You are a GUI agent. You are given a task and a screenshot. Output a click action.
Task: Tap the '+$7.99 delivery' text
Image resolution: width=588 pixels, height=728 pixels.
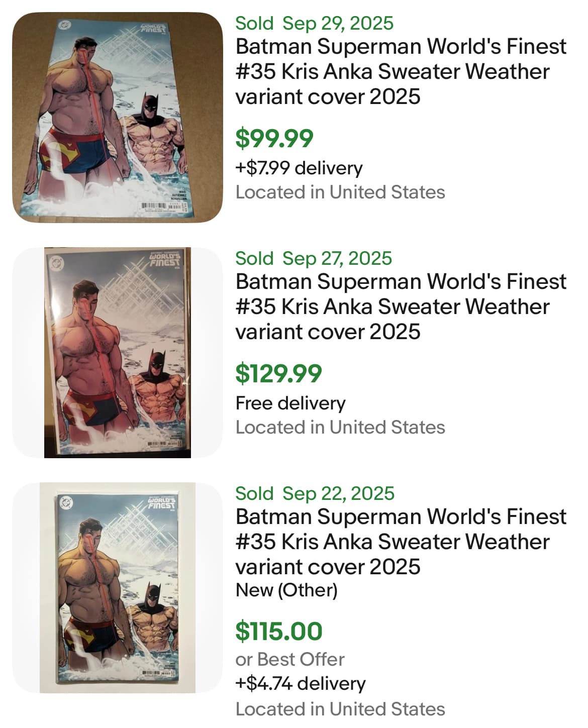(299, 168)
